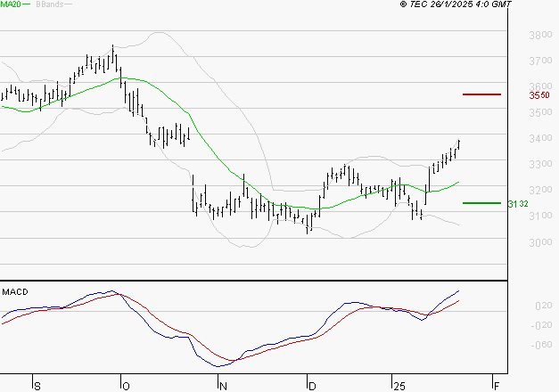This screenshot has height=392, width=559.
Task: Select the 25 year marker on timeline
Action: pos(399,387)
